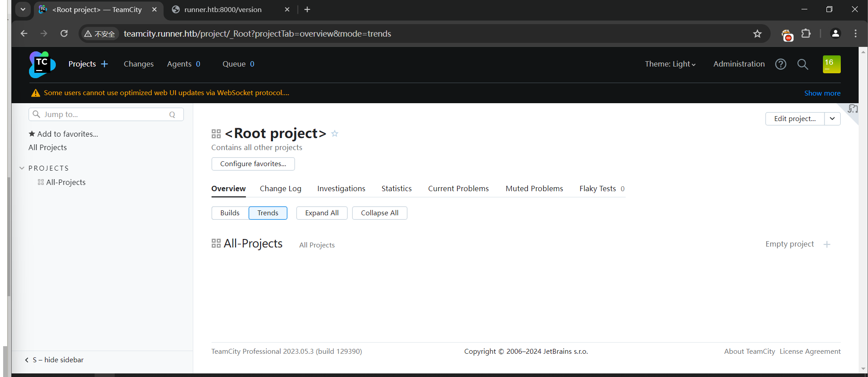Image resolution: width=868 pixels, height=377 pixels.
Task: Open the Theme: Light dropdown
Action: coord(670,64)
